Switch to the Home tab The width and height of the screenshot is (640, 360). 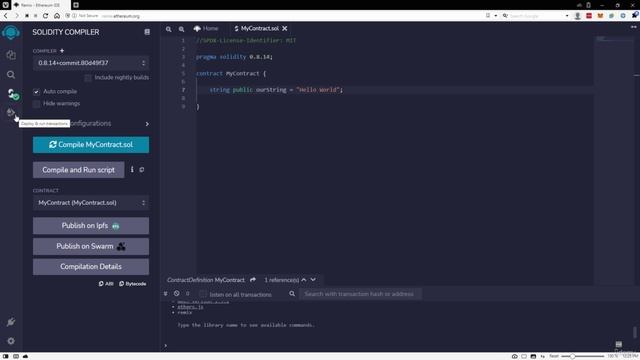point(206,29)
